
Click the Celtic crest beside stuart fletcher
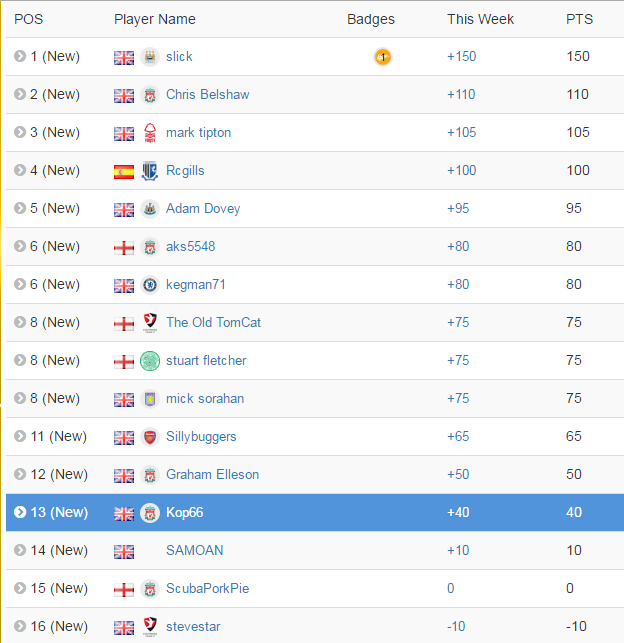pyautogui.click(x=150, y=361)
